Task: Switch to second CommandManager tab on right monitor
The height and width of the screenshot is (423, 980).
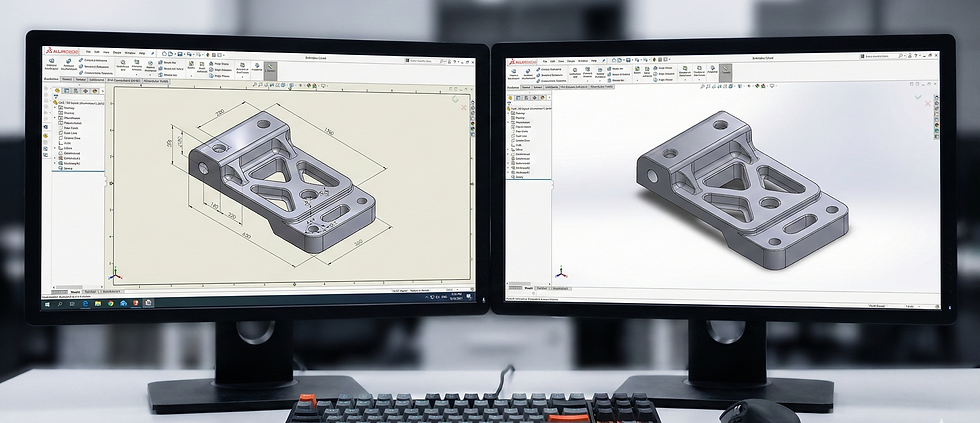Action: (x=526, y=87)
